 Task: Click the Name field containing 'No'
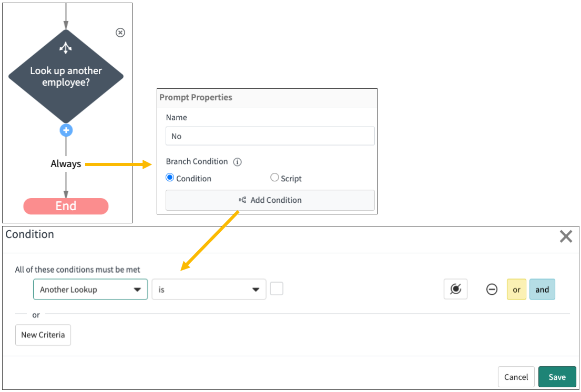(270, 136)
